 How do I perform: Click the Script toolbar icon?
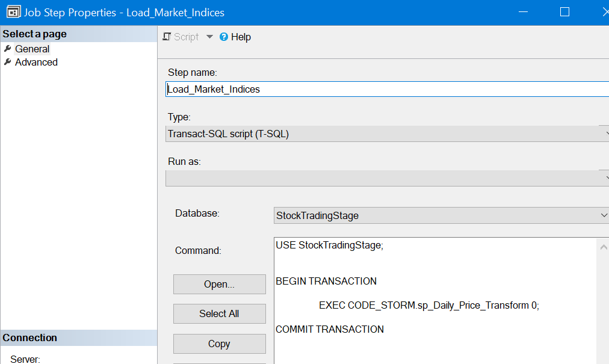[167, 37]
